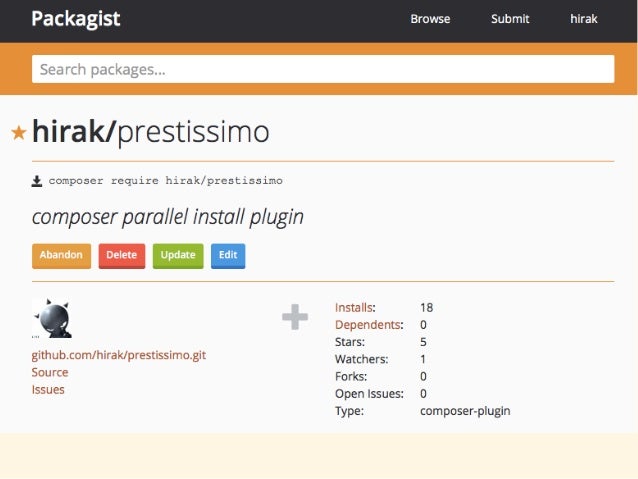The height and width of the screenshot is (479, 638).
Task: Click the green Update button
Action: 178,256
